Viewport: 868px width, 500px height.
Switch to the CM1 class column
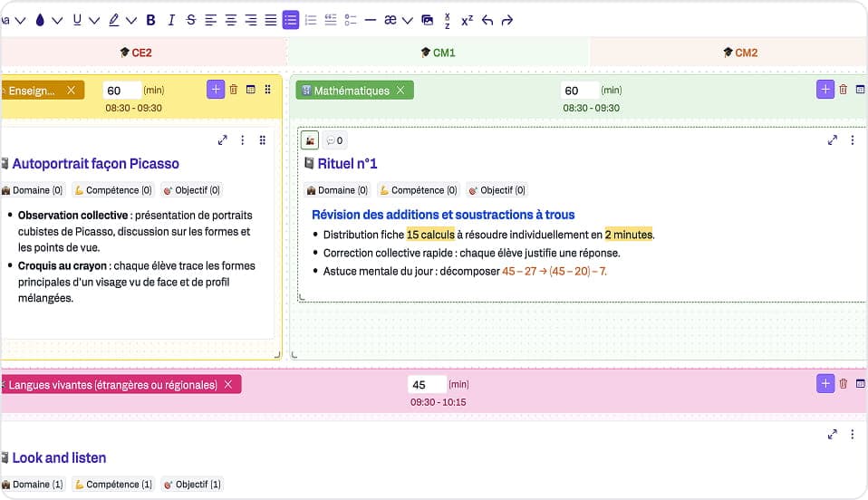click(x=438, y=53)
